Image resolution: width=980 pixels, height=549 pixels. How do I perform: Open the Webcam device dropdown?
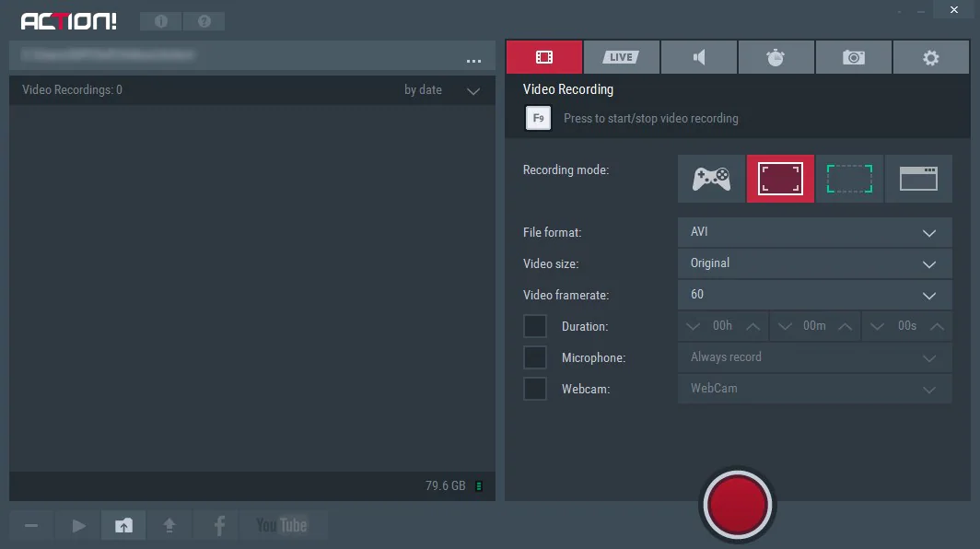click(815, 389)
